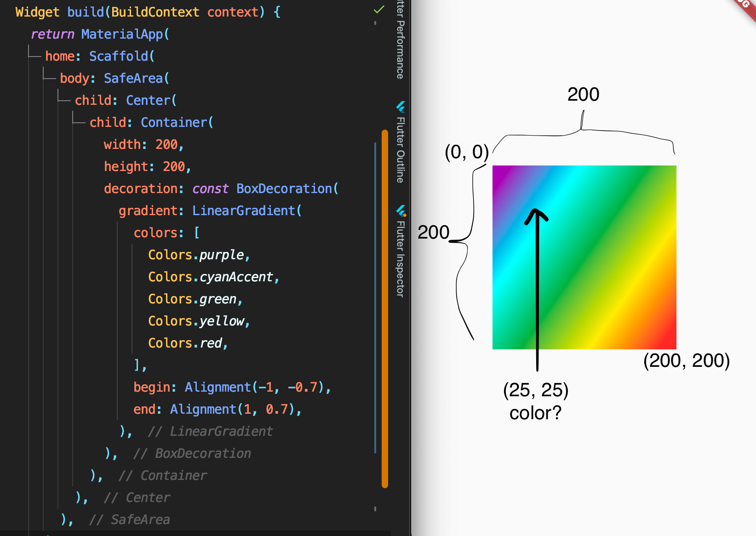This screenshot has height=536, width=756.
Task: Place cursor on the MaterialApp widget name
Action: (x=122, y=34)
